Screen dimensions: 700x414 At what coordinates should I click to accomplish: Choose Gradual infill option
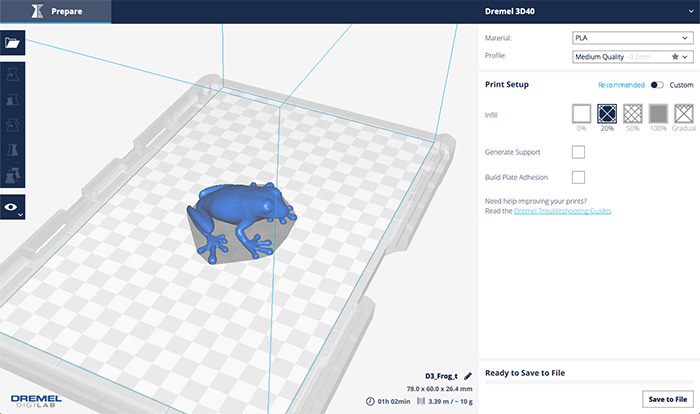click(684, 114)
